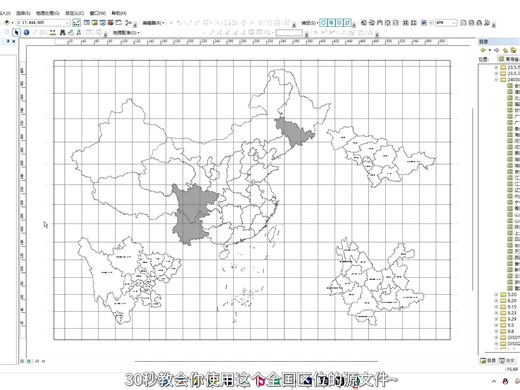The image size is (520, 390).
Task: Go back to previous layout extent
Action: point(424,23)
